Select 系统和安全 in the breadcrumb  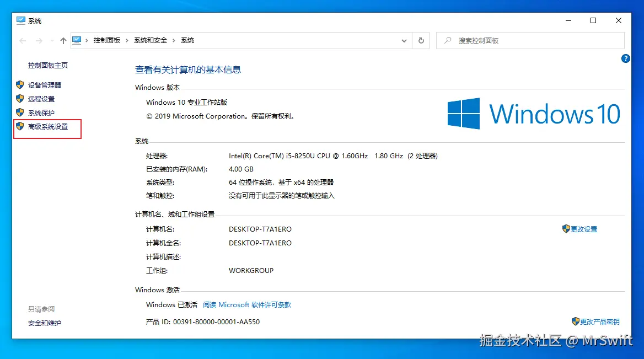[x=151, y=40]
